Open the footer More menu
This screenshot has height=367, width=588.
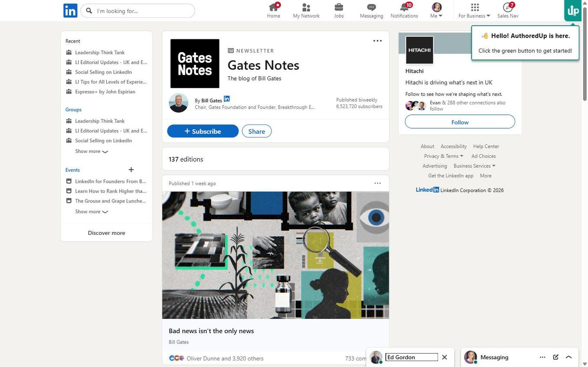486,175
